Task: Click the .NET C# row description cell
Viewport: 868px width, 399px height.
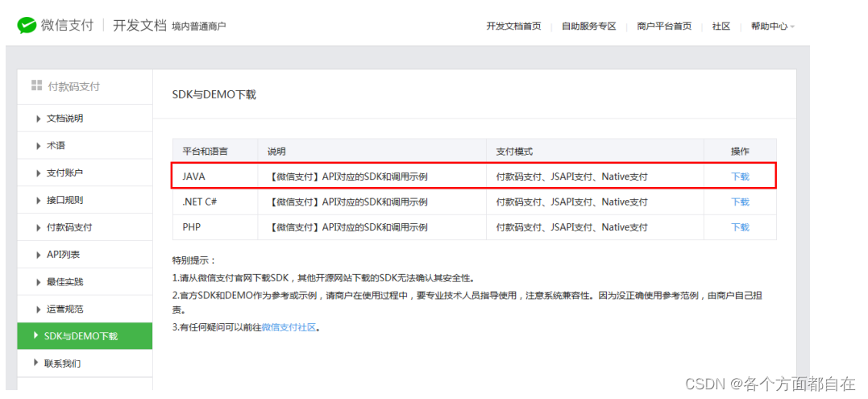Action: click(372, 202)
